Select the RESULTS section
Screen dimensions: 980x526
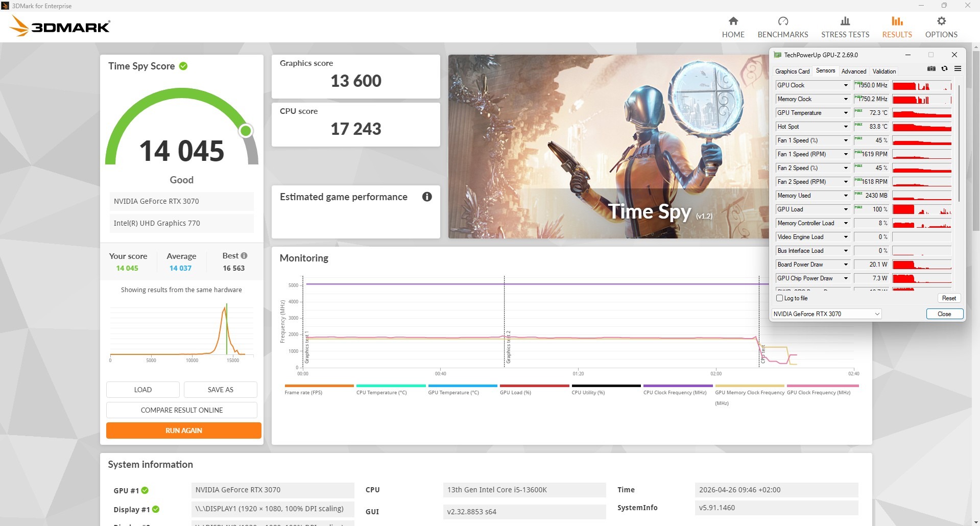click(x=897, y=27)
